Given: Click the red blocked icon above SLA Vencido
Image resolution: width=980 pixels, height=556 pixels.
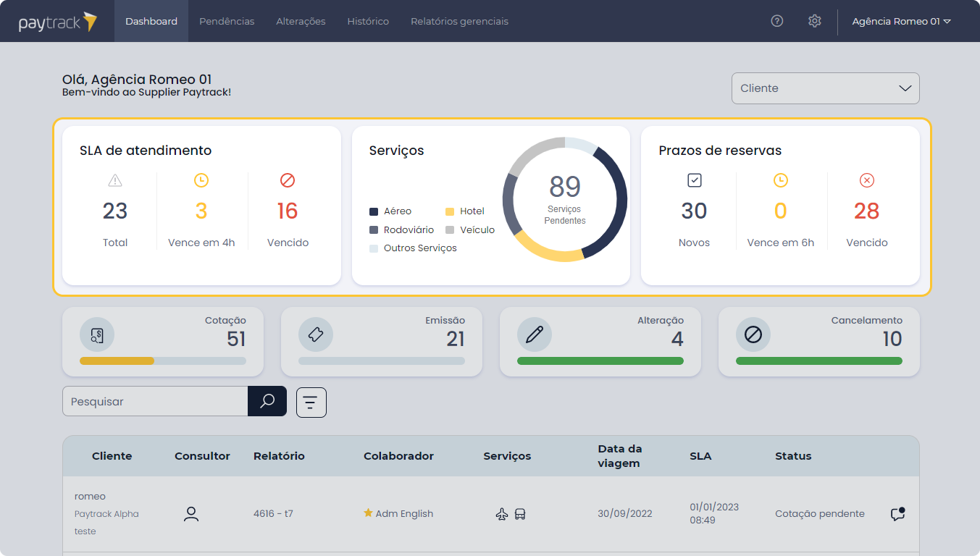Looking at the screenshot, I should click(288, 180).
